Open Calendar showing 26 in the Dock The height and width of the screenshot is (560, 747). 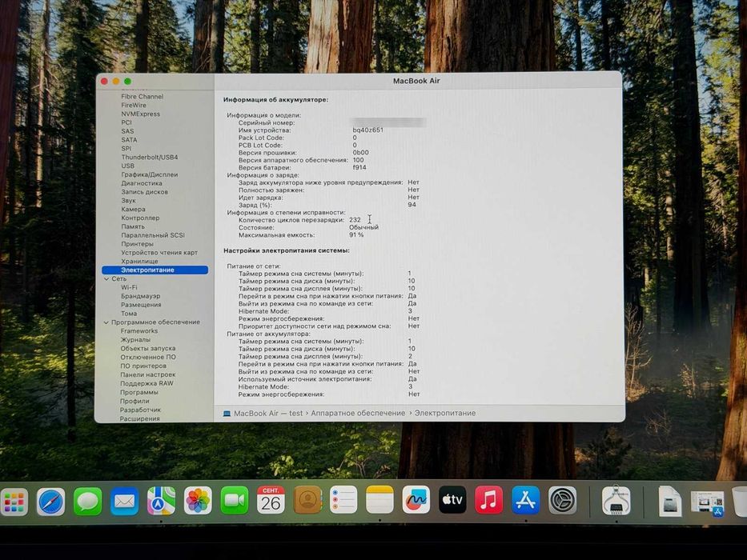coord(271,500)
